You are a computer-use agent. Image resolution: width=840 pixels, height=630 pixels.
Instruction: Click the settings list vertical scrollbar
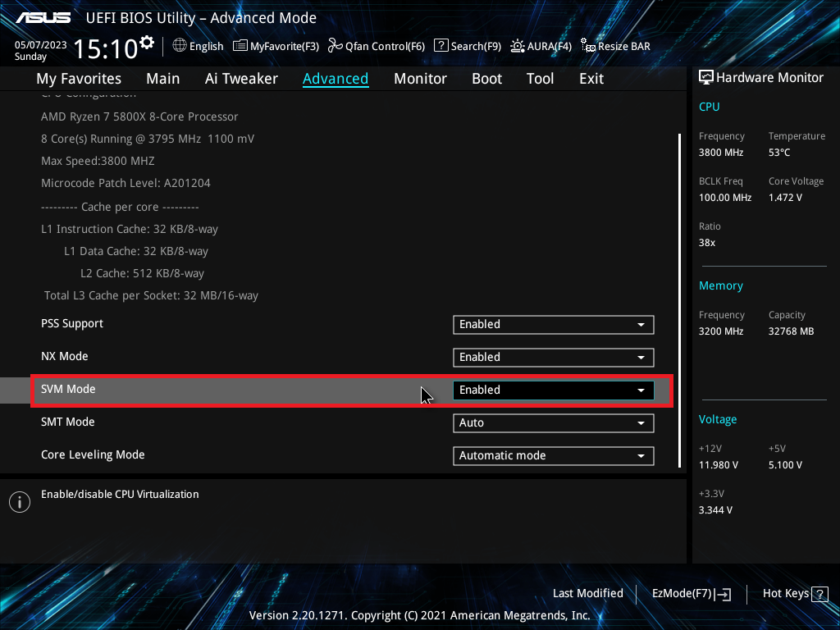click(x=679, y=300)
